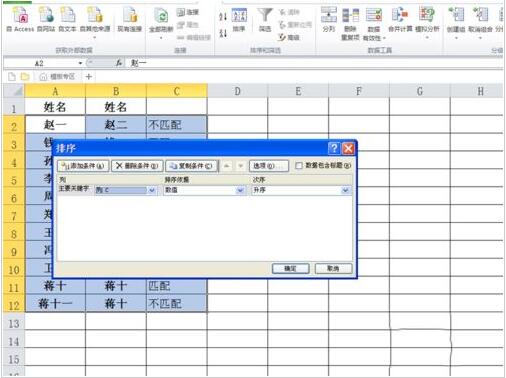Expand the sort order dropdown
Viewport: 506px width, 378px height.
[x=345, y=190]
